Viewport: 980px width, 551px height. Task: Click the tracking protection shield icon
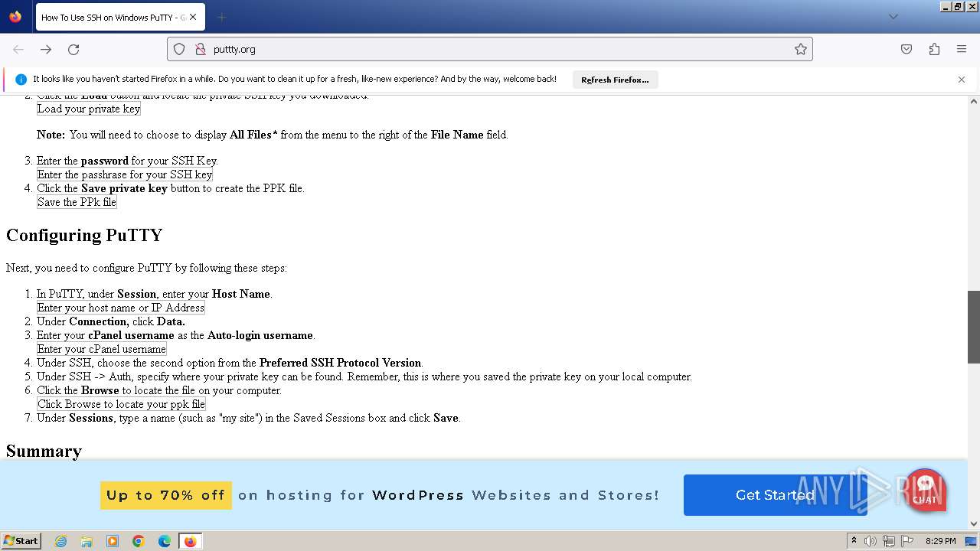(x=179, y=49)
